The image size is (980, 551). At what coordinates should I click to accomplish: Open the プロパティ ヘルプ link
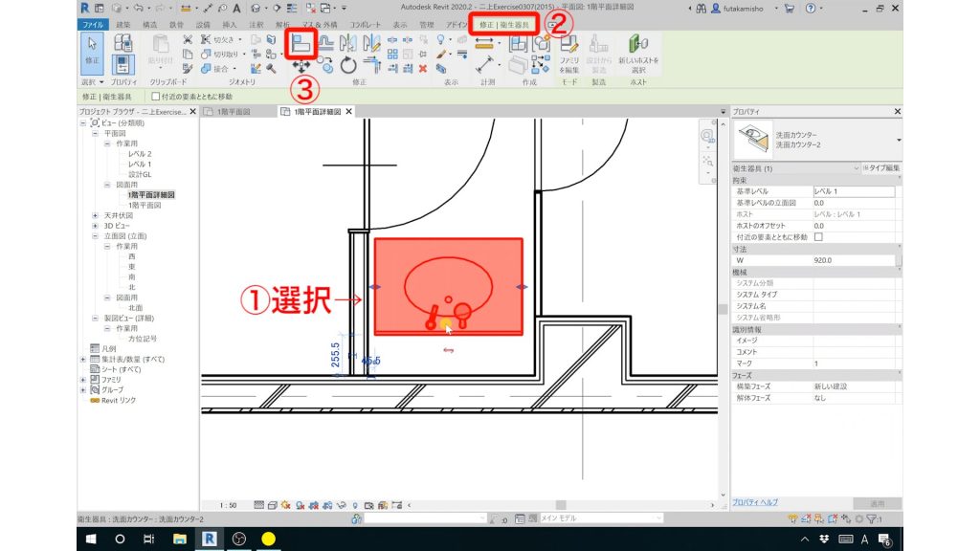756,502
